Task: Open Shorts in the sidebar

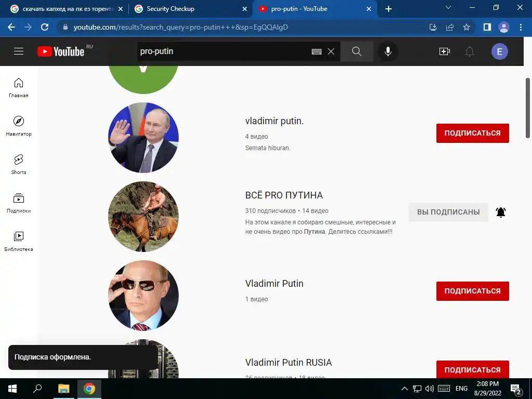Action: 19,165
